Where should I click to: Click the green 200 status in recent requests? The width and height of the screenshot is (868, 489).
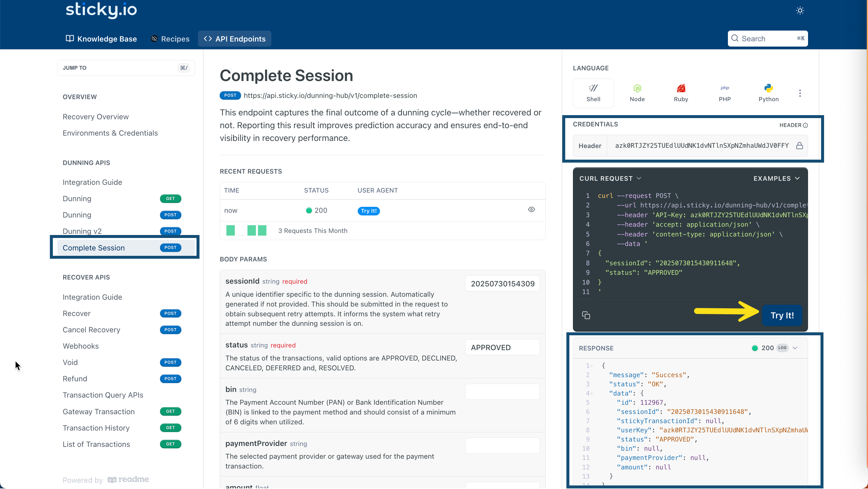coord(316,210)
